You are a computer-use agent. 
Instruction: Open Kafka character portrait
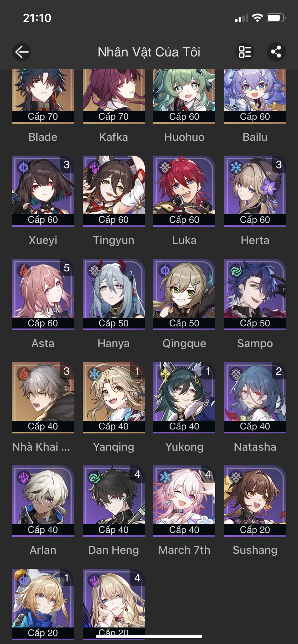click(x=114, y=96)
